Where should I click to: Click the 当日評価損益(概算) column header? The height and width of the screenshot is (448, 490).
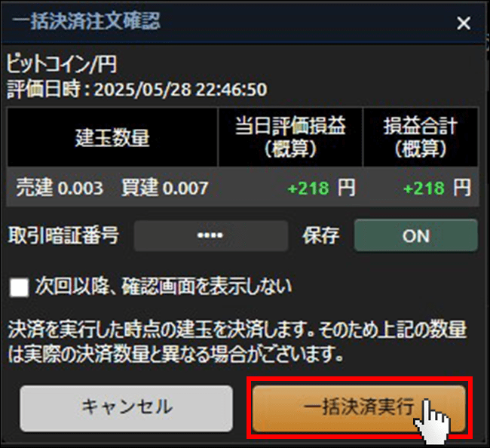coord(290,137)
